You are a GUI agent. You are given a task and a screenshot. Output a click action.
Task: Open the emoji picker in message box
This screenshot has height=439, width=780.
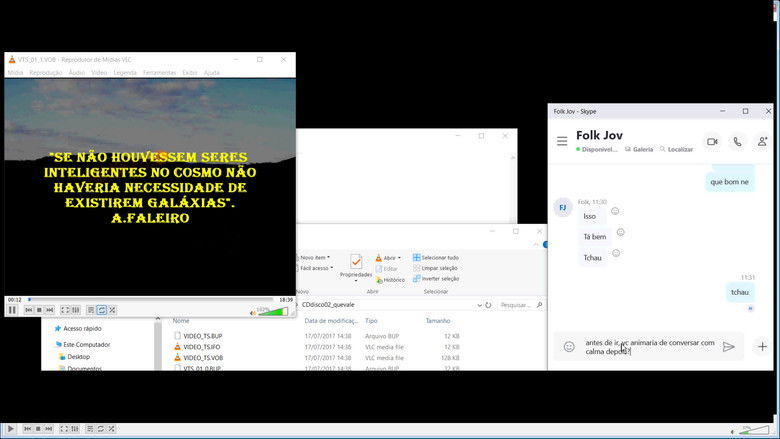click(x=569, y=347)
